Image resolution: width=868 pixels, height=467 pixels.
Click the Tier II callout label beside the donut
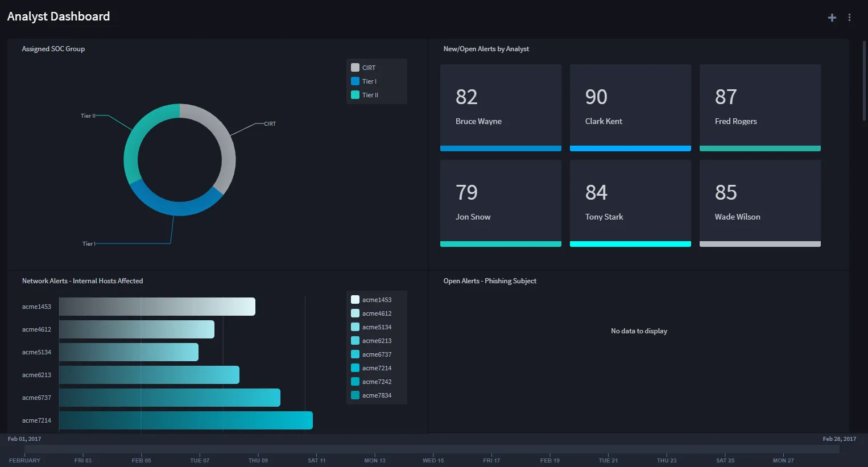click(88, 116)
